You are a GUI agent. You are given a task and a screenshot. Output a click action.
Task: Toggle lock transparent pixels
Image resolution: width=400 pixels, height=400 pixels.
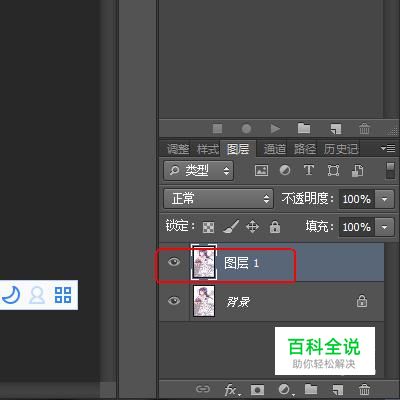tap(208, 227)
